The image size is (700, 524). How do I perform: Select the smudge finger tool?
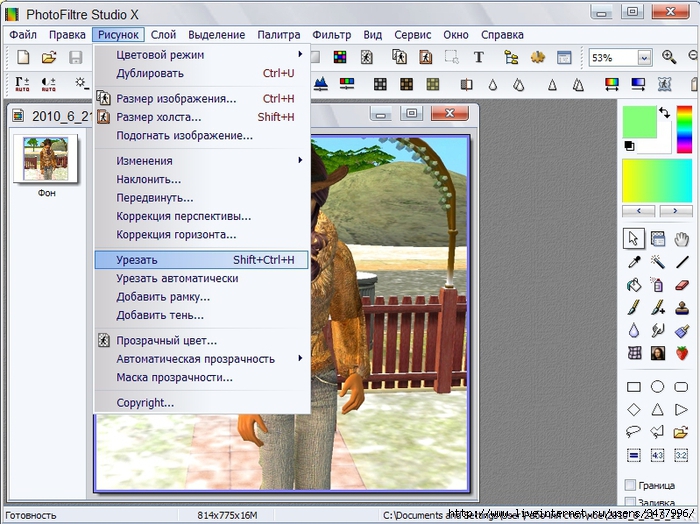tap(657, 330)
